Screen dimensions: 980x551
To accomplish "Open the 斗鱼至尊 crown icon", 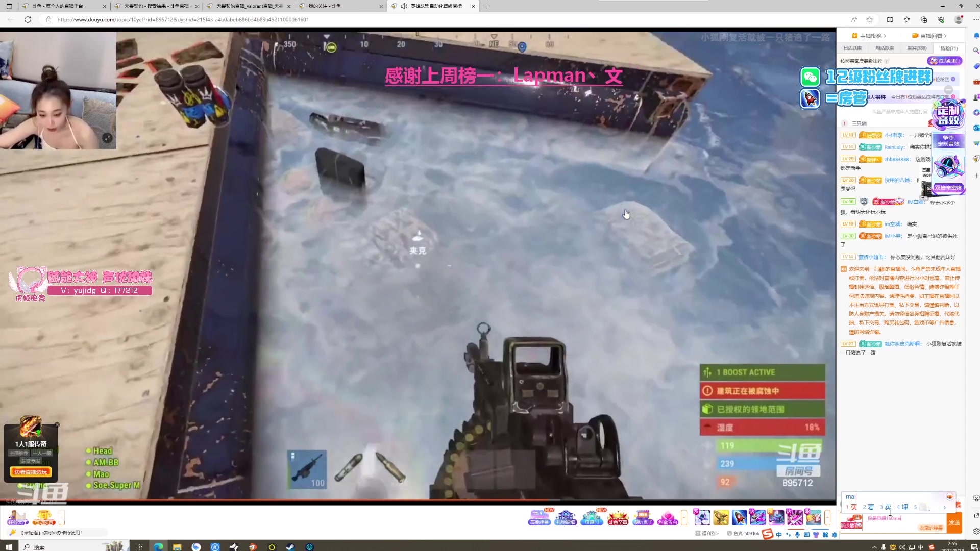I will click(x=618, y=517).
